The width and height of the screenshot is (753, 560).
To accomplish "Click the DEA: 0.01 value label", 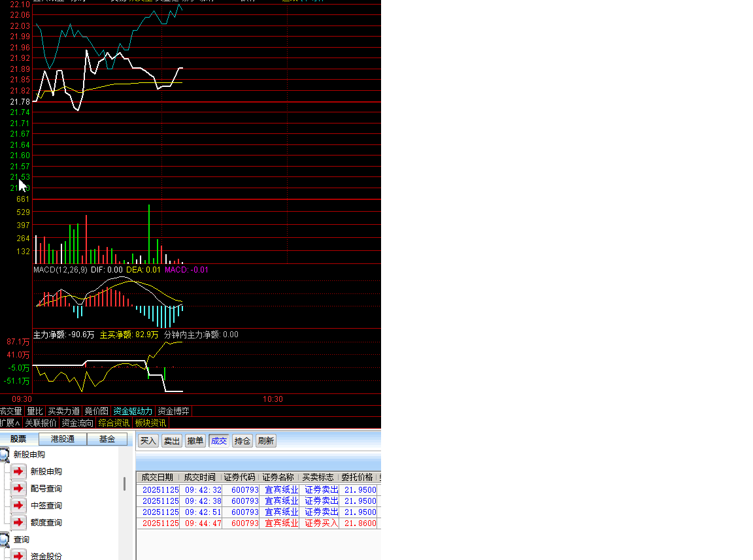I will click(x=144, y=270).
